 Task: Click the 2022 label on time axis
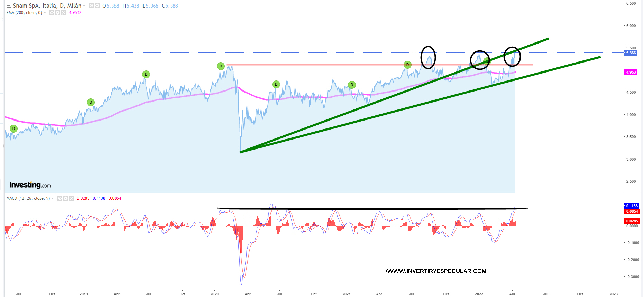479,294
